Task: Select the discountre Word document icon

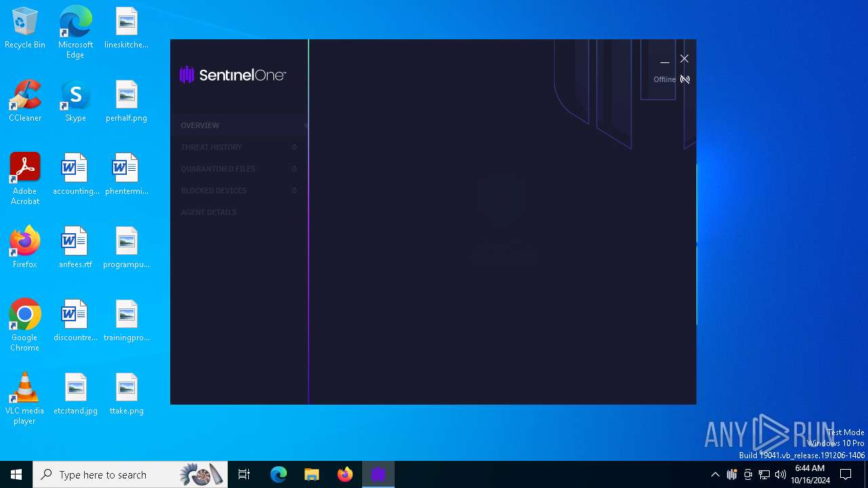Action: pos(75,321)
